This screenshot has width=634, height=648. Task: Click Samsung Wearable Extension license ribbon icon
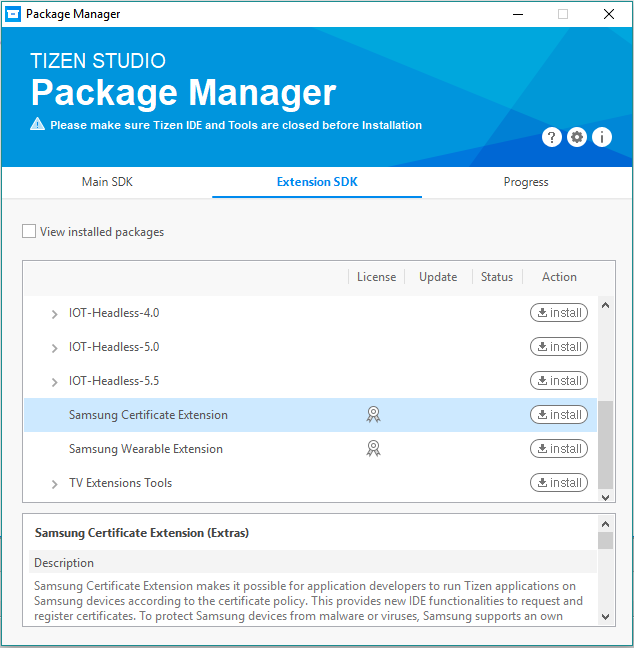(x=374, y=449)
